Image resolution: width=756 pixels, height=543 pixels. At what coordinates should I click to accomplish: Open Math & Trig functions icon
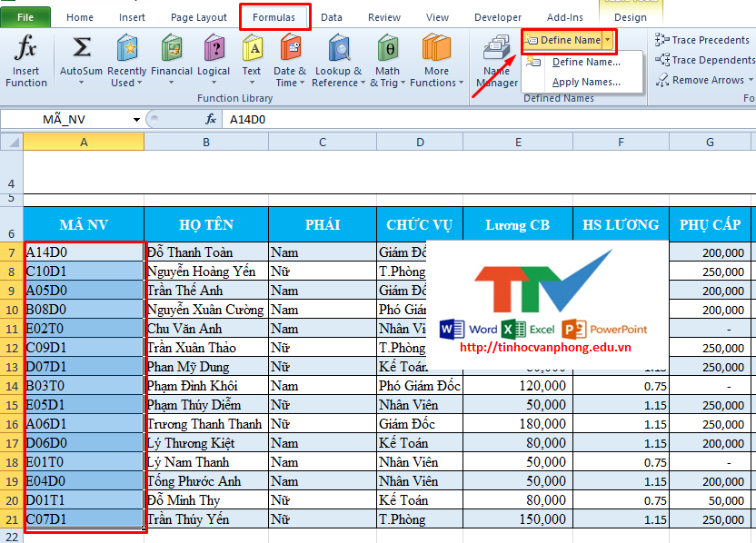tap(388, 47)
